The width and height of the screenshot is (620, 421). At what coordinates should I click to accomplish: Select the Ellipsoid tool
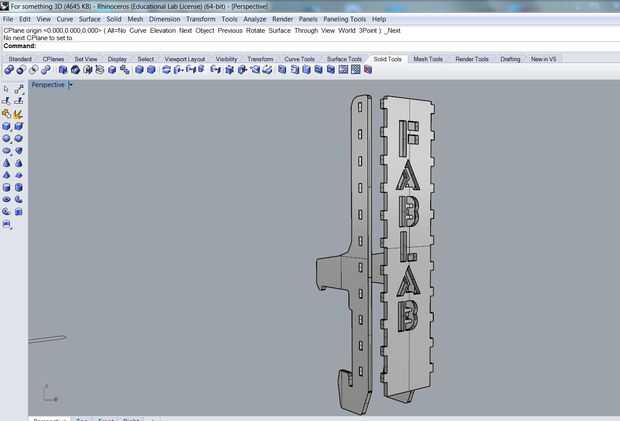pyautogui.click(x=6, y=151)
